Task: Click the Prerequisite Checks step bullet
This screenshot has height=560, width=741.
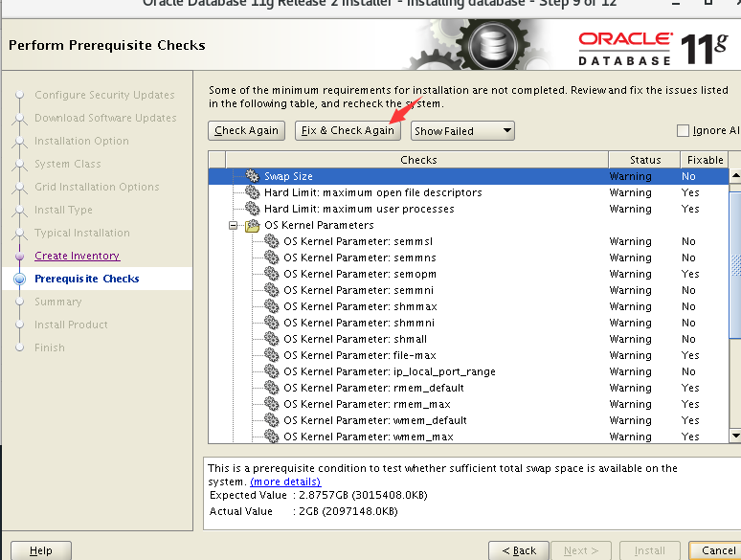Action: coord(19,279)
